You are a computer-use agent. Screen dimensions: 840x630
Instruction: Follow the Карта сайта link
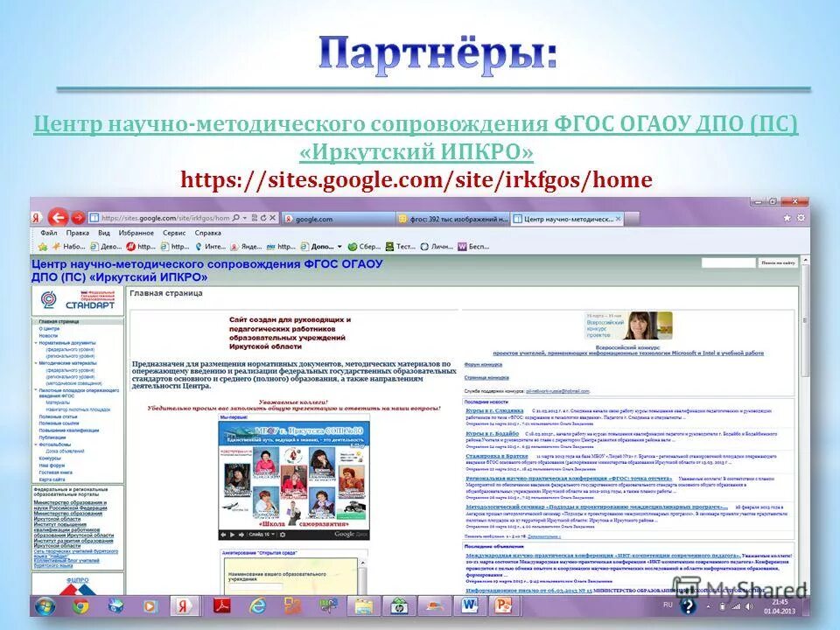tap(50, 479)
